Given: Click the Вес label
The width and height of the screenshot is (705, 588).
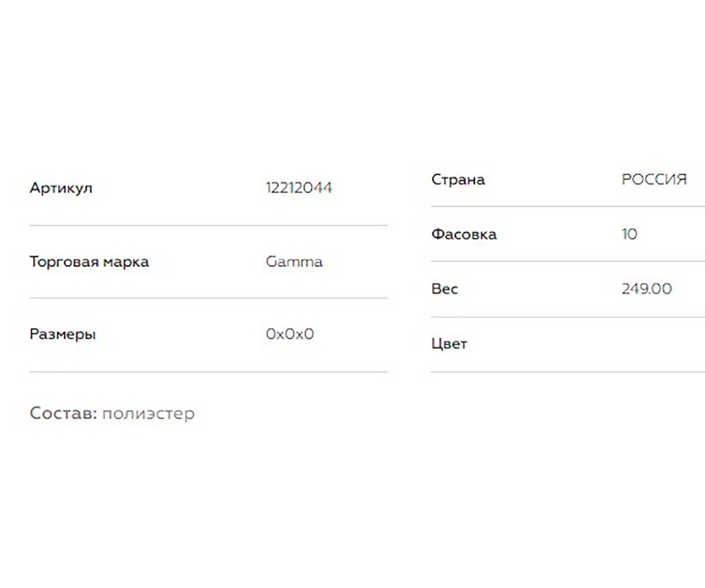Looking at the screenshot, I should 445,289.
